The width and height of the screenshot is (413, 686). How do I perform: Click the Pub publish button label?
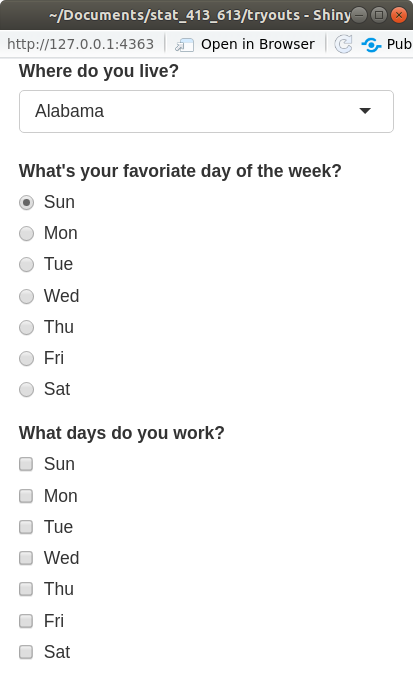click(399, 44)
